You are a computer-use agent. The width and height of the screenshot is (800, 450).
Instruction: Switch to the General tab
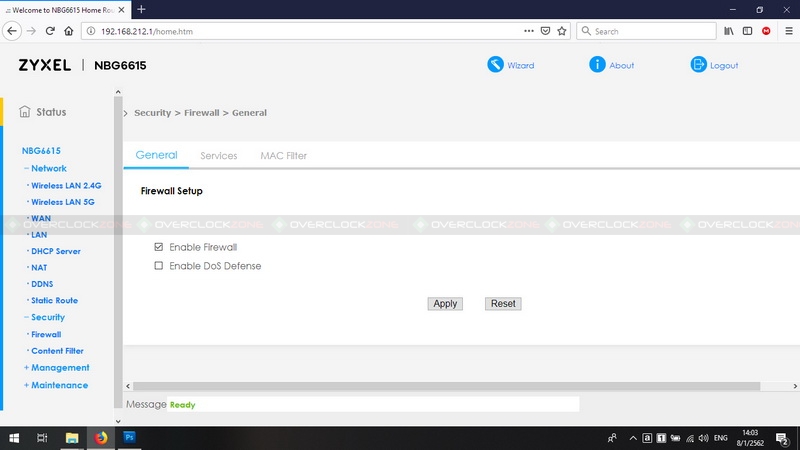(156, 155)
